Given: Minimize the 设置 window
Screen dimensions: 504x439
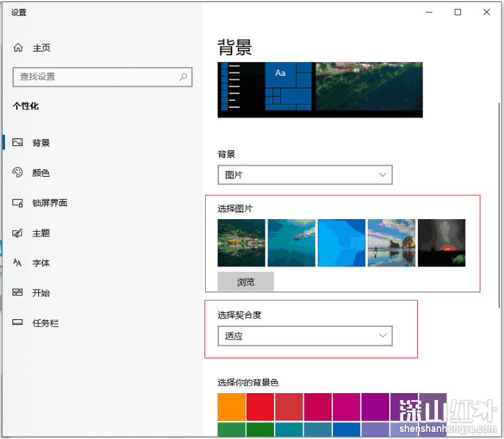Looking at the screenshot, I should (429, 13).
